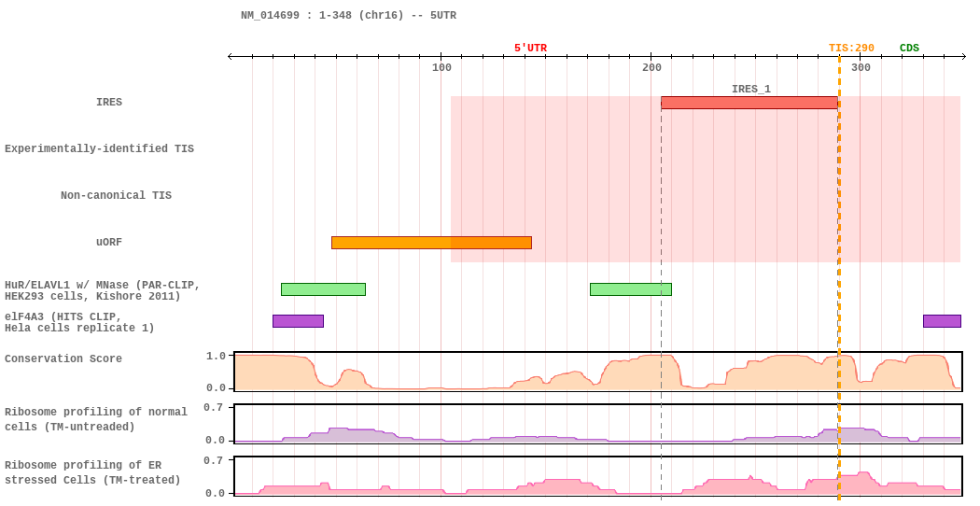
Task: Click the 100 tick on the position axis
Action: pyautogui.click(x=441, y=67)
